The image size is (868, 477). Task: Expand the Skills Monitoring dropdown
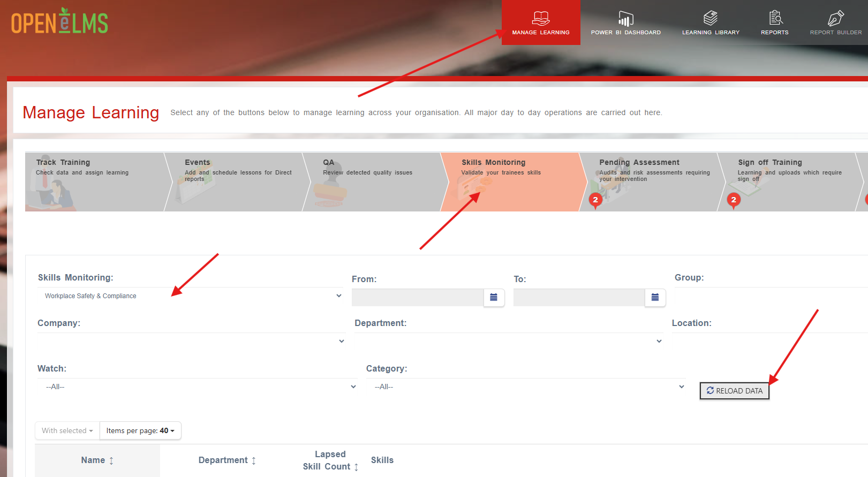pyautogui.click(x=191, y=296)
